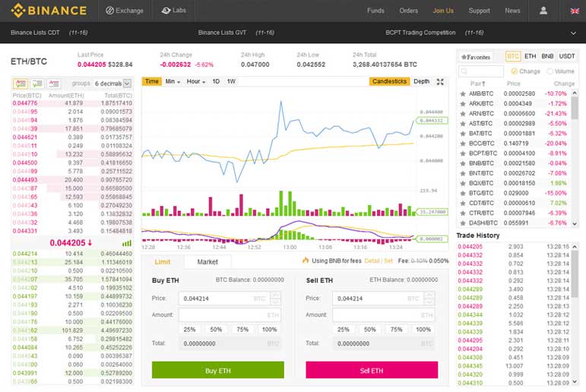Expand chart to fullscreen
This screenshot has height=392, width=586.
pyautogui.click(x=440, y=81)
